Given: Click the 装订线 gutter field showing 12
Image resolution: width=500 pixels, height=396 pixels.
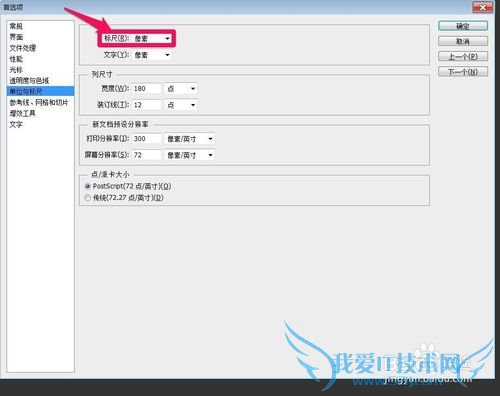Looking at the screenshot, I should coord(146,105).
